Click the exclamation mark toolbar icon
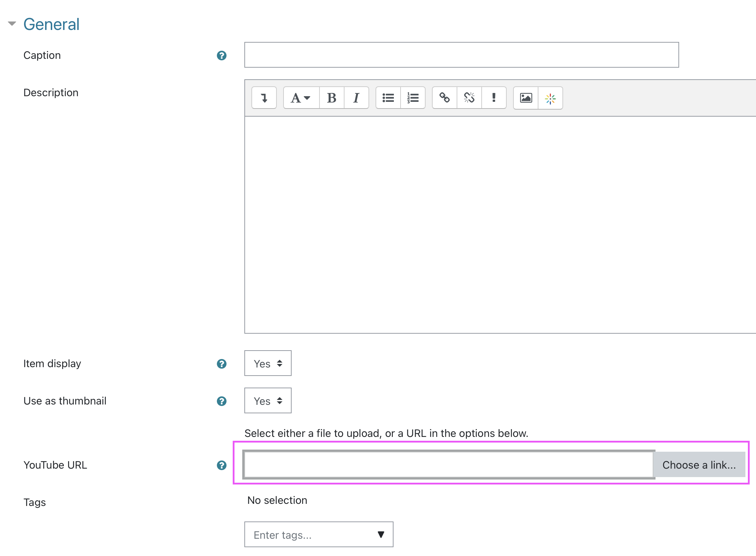 [494, 98]
